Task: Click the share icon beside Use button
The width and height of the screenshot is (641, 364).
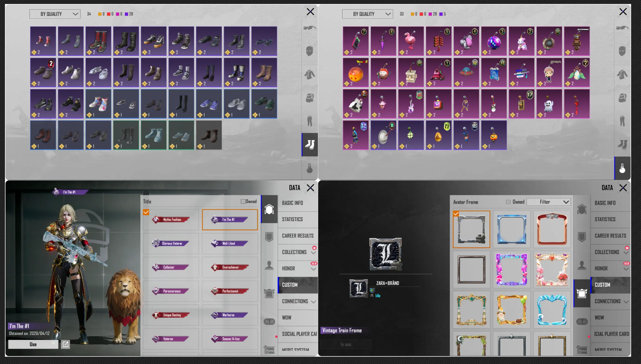Action: (x=66, y=344)
